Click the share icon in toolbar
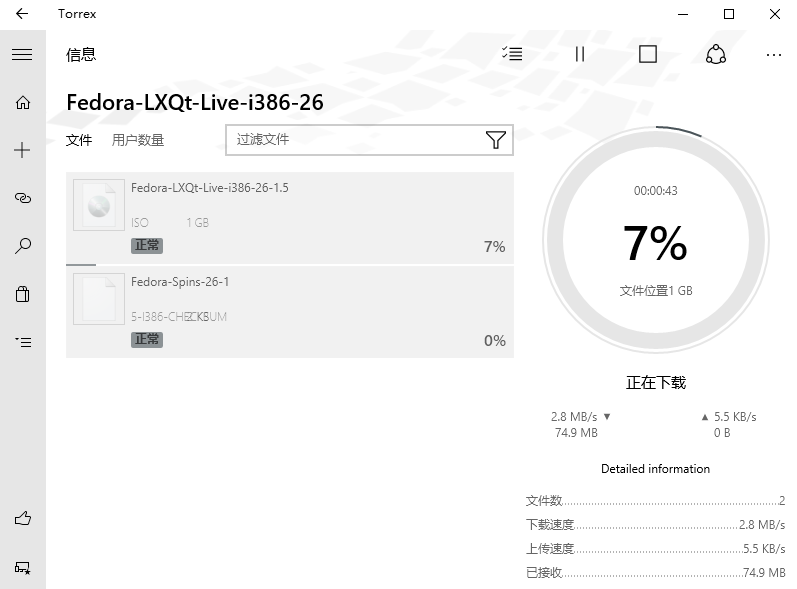This screenshot has height=589, width=797. click(x=716, y=54)
